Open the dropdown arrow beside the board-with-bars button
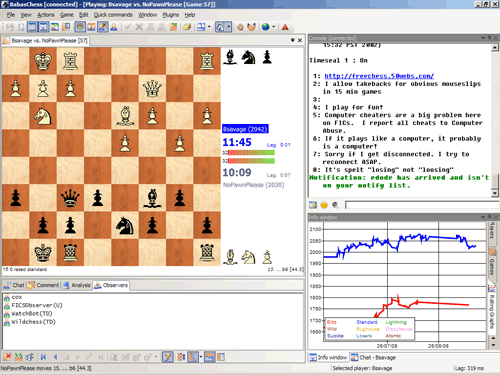 click(201, 357)
